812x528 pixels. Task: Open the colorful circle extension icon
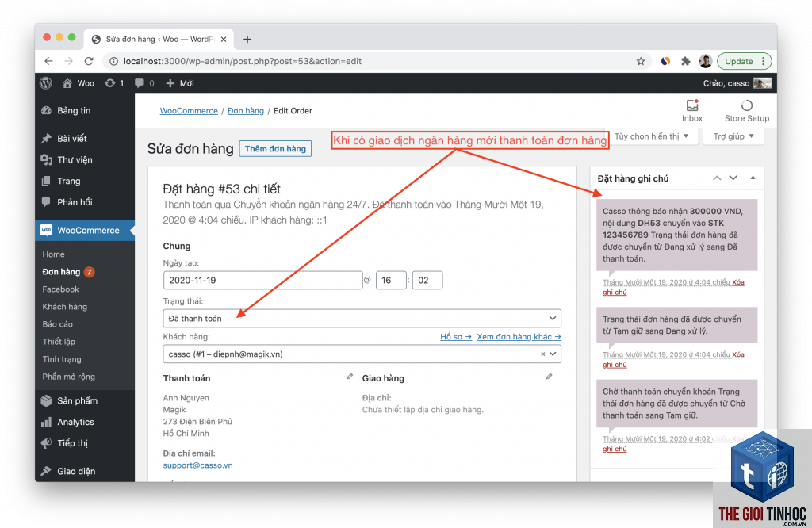click(x=666, y=61)
